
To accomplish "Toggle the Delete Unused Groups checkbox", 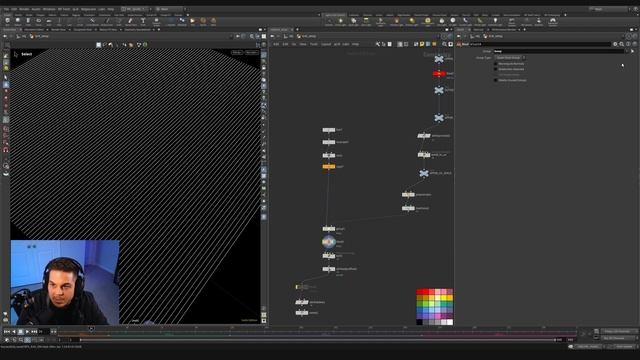I will [x=496, y=80].
